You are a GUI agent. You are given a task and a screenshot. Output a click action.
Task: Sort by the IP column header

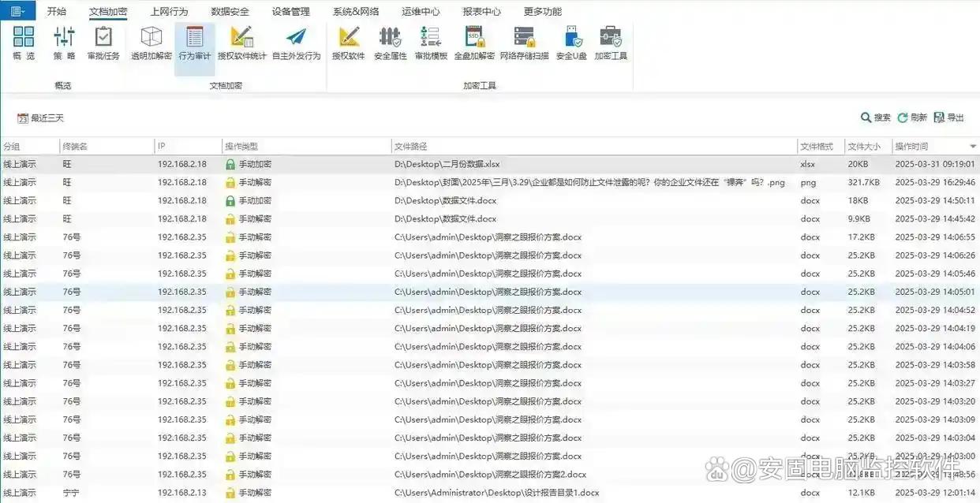tap(188, 147)
